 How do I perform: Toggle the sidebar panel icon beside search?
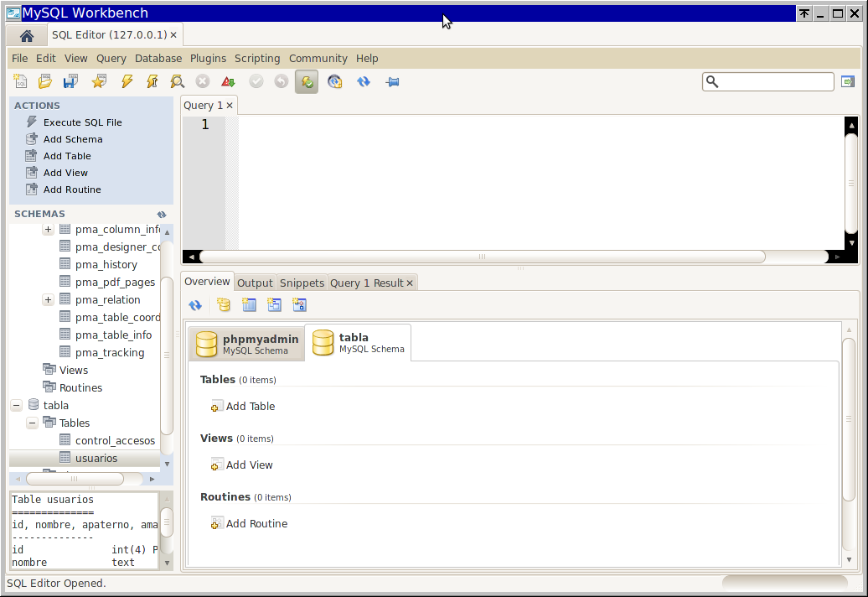click(x=848, y=82)
